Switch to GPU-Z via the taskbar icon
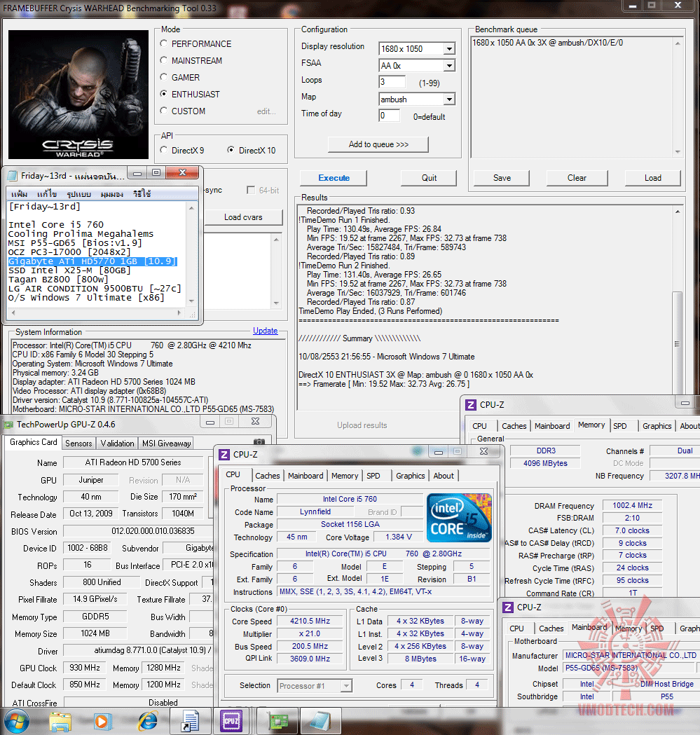This screenshot has height=735, width=700. (x=279, y=722)
